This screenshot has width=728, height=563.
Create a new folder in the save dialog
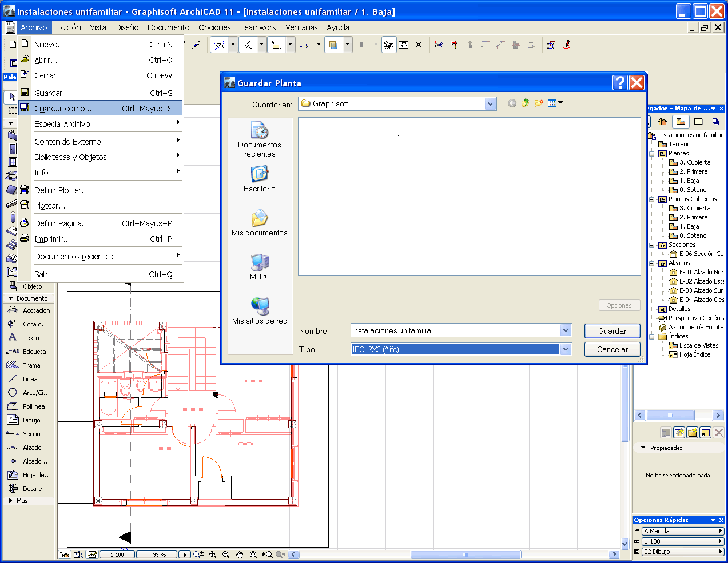[x=539, y=103]
